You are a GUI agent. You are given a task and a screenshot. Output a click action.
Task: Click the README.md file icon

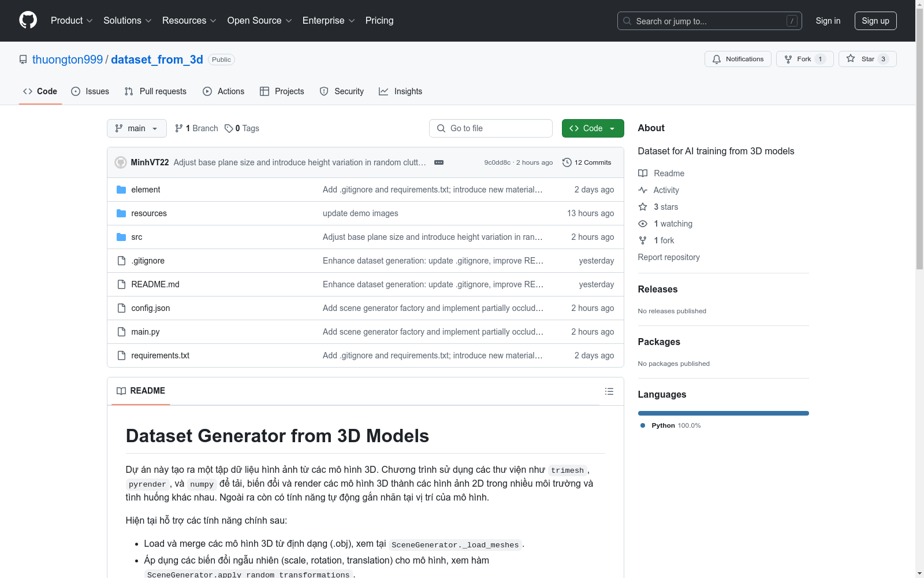click(121, 284)
